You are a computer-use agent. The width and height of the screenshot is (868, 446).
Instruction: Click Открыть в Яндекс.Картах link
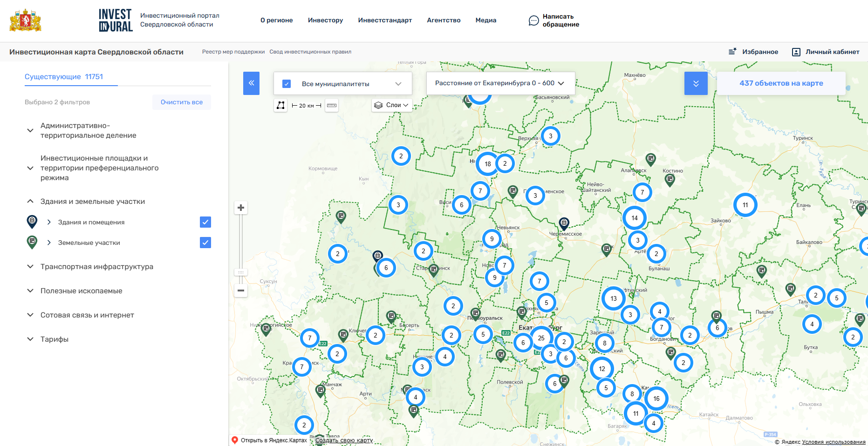click(x=274, y=440)
